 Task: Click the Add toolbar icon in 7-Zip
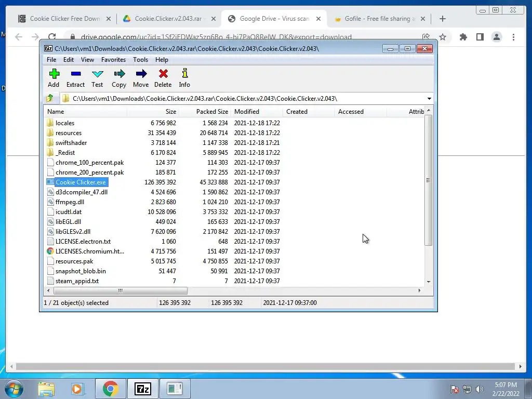[x=54, y=74]
